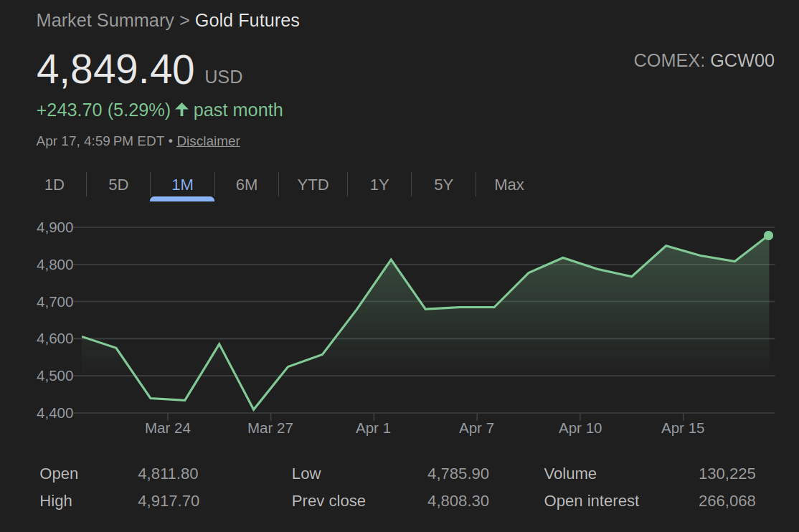799x532 pixels.
Task: Select the 1M time range tab
Action: point(182,184)
